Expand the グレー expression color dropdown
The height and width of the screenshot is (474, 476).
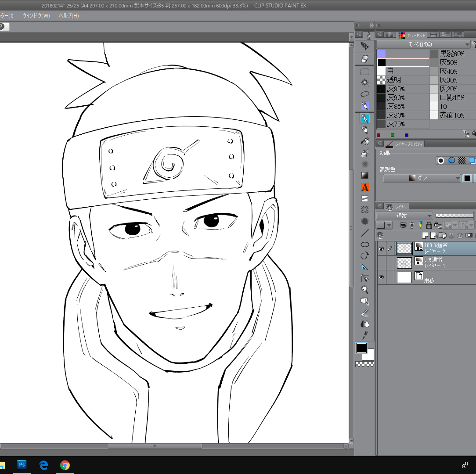pyautogui.click(x=422, y=178)
